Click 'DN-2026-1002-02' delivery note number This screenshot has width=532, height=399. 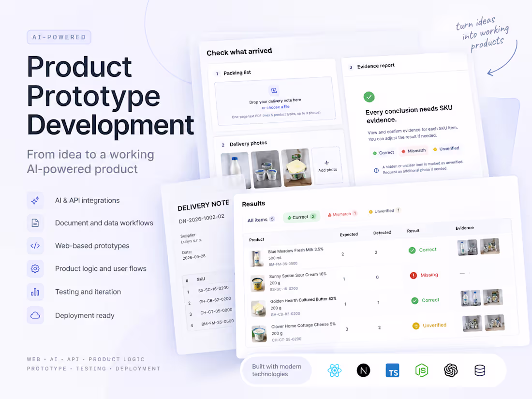click(x=202, y=219)
